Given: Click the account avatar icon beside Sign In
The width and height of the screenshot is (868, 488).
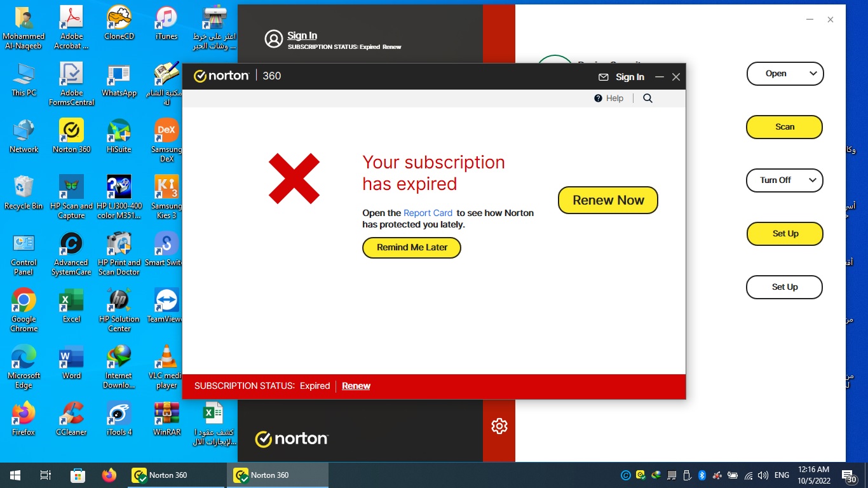Looking at the screenshot, I should tap(274, 39).
